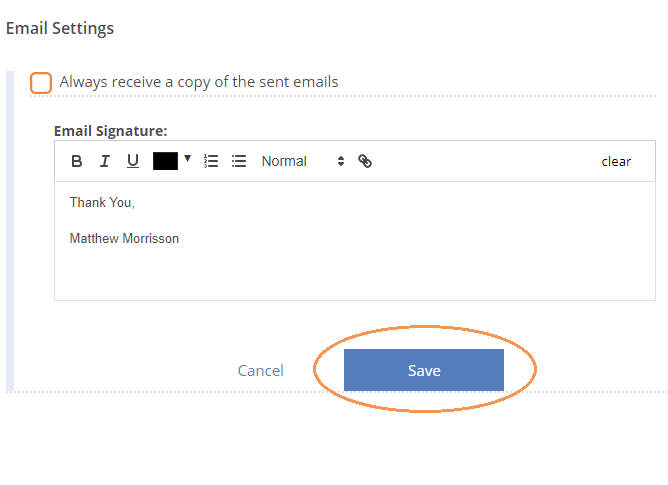The width and height of the screenshot is (668, 485).
Task: Insert a hyperlink into signature
Action: [365, 161]
